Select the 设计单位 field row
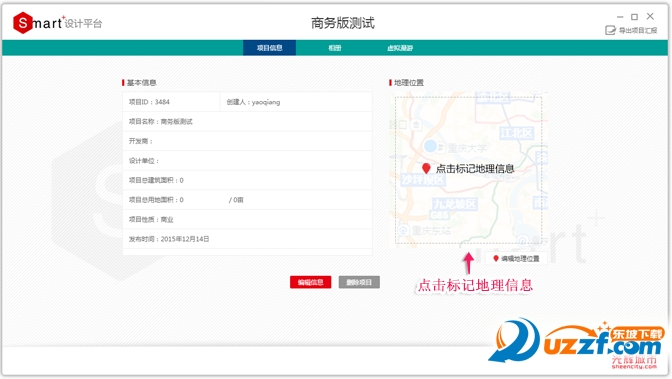Screen dimensions: 672x379 [247, 161]
